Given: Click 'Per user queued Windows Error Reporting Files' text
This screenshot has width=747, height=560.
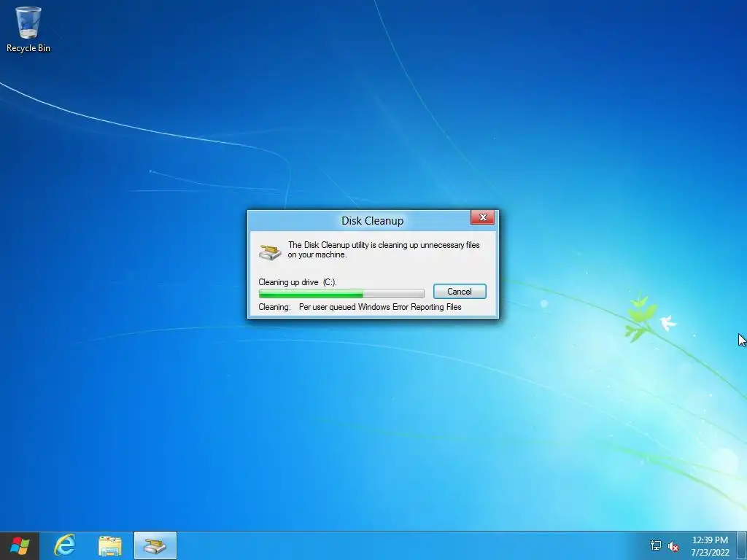Looking at the screenshot, I should (380, 307).
